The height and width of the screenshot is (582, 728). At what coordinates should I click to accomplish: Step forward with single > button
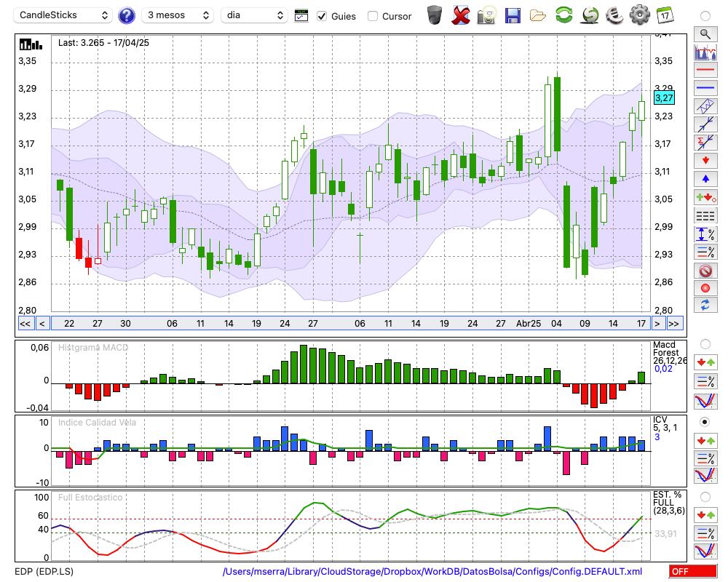pyautogui.click(x=657, y=324)
